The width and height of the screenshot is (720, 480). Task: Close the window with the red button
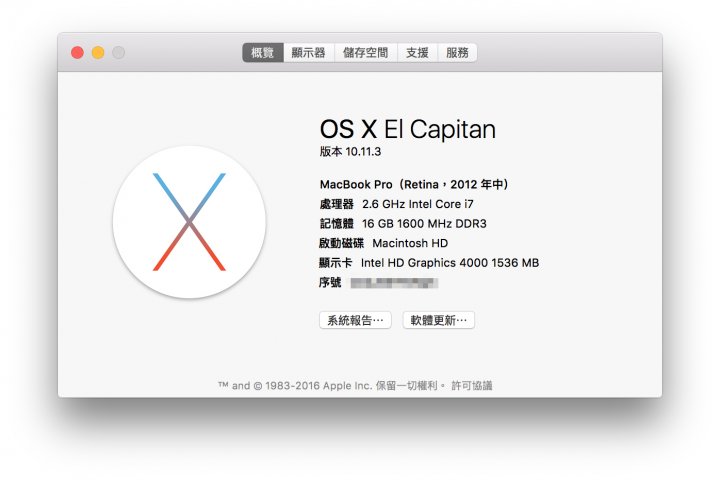[77, 53]
